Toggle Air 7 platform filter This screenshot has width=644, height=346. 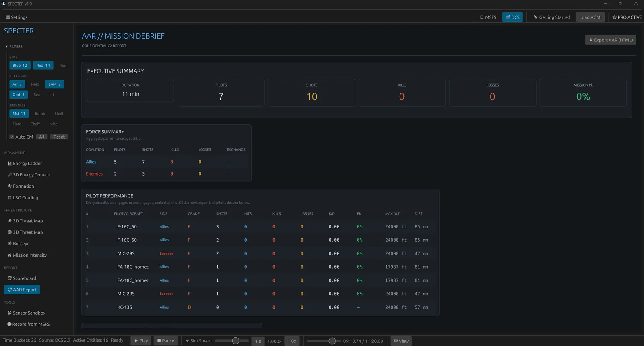pyautogui.click(x=17, y=85)
